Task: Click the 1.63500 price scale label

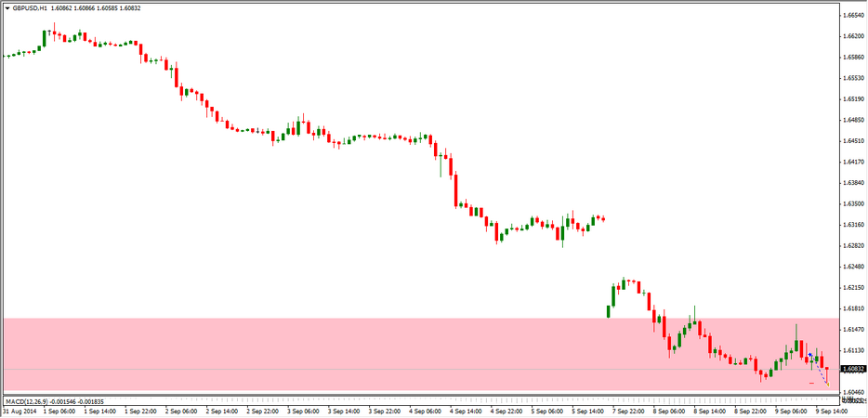Action: 853,203
